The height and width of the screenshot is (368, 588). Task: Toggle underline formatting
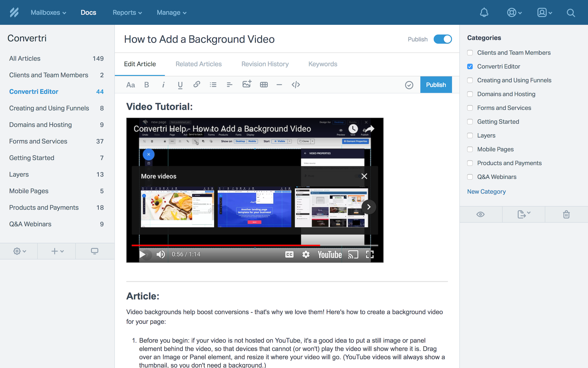point(180,85)
